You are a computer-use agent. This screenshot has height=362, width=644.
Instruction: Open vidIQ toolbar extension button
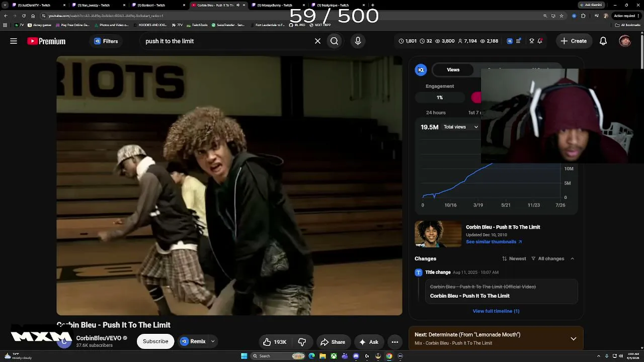click(574, 16)
